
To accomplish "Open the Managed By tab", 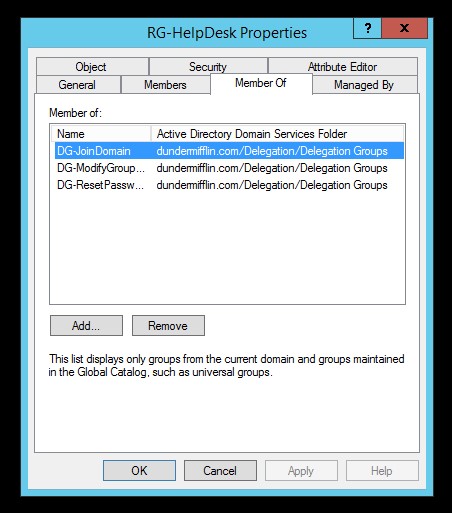I will [365, 85].
